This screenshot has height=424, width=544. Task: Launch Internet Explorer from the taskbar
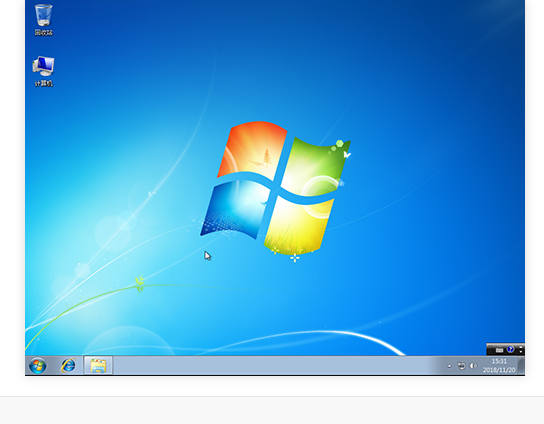pyautogui.click(x=68, y=366)
